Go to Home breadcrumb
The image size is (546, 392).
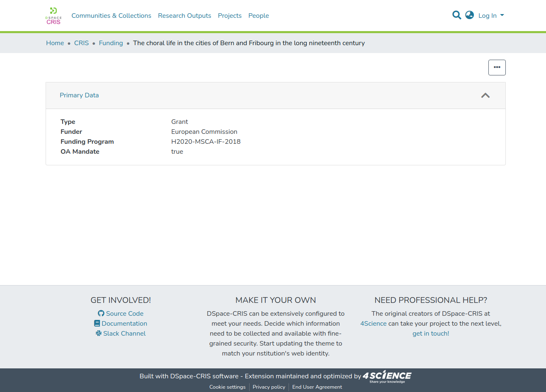click(x=55, y=43)
